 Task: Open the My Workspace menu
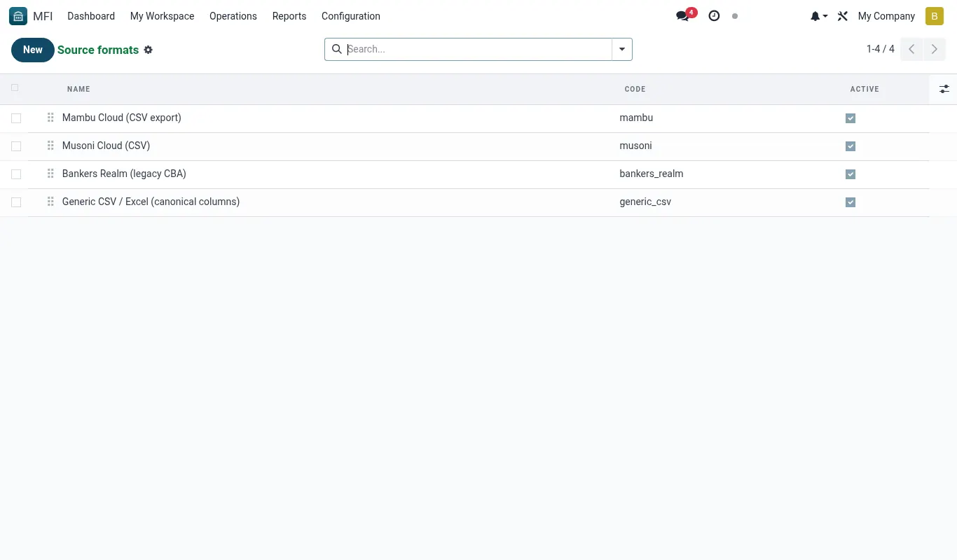163,16
